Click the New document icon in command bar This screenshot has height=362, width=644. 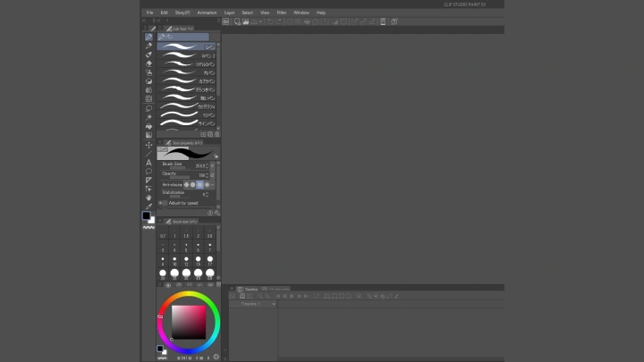coord(237,21)
